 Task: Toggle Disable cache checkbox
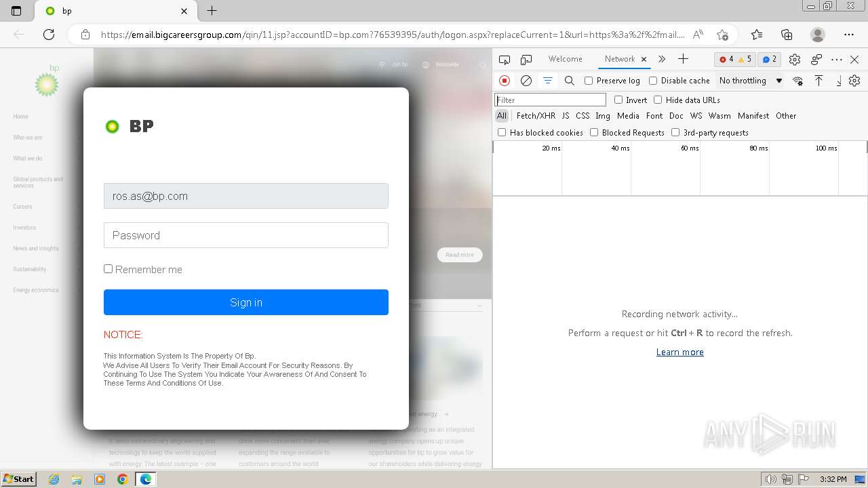click(653, 81)
